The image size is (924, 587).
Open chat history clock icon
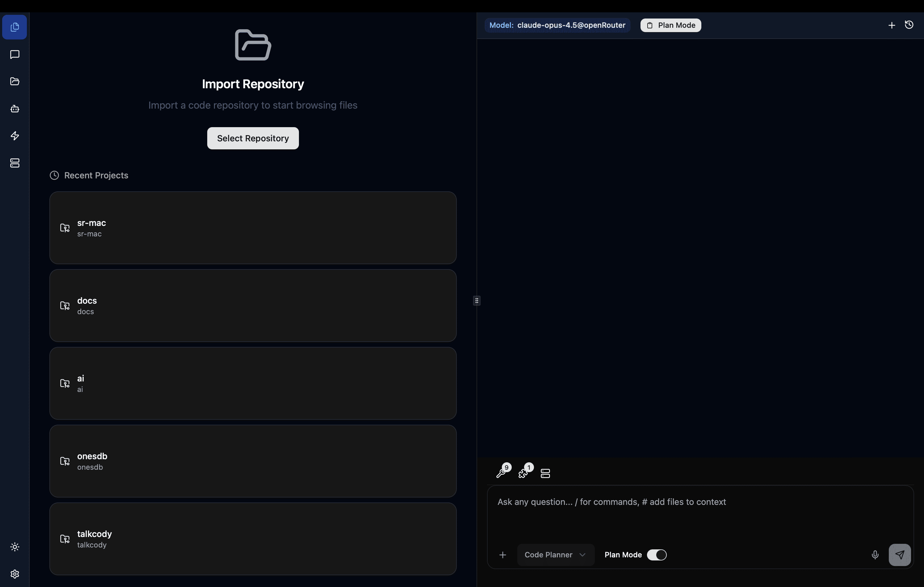[909, 25]
